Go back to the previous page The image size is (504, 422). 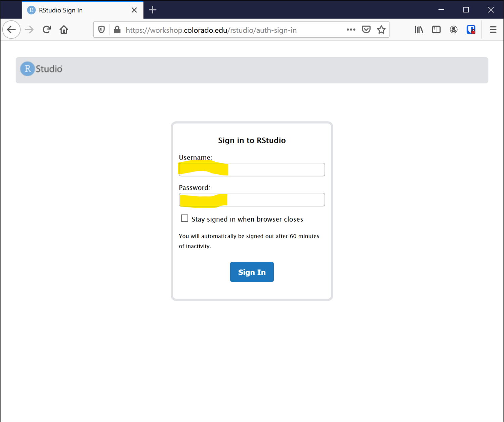(x=11, y=30)
